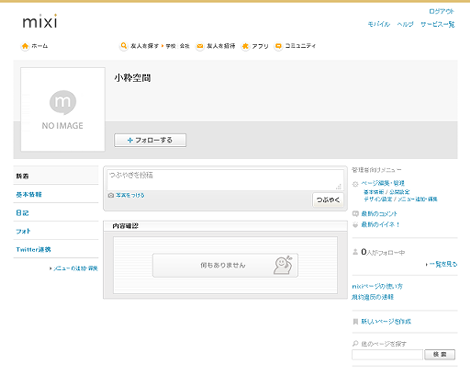470x375 pixels.
Task: Click the camera icon beside 写真をつける
Action: pos(111,195)
